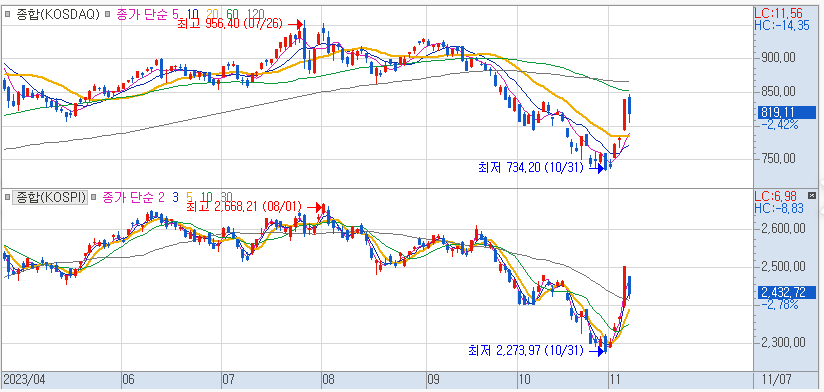824x392 pixels.
Task: Select the 종합(KOSDAQ) chart title
Action: click(x=57, y=14)
